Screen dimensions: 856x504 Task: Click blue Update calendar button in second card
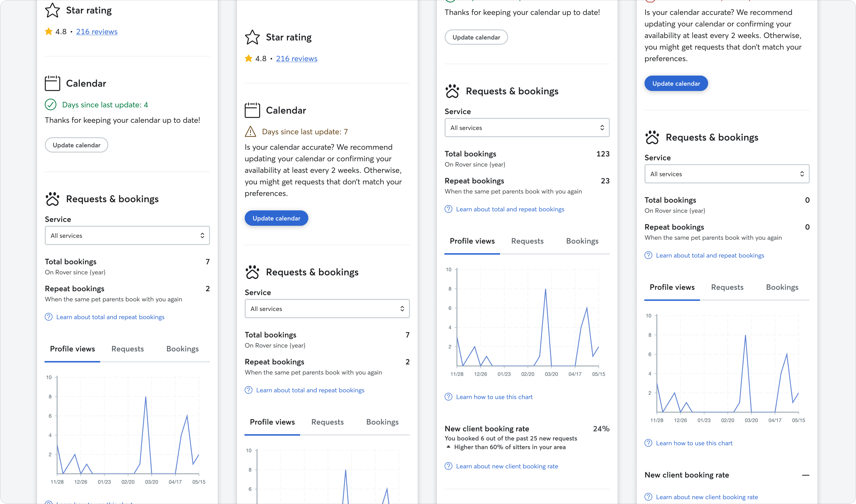pos(276,218)
